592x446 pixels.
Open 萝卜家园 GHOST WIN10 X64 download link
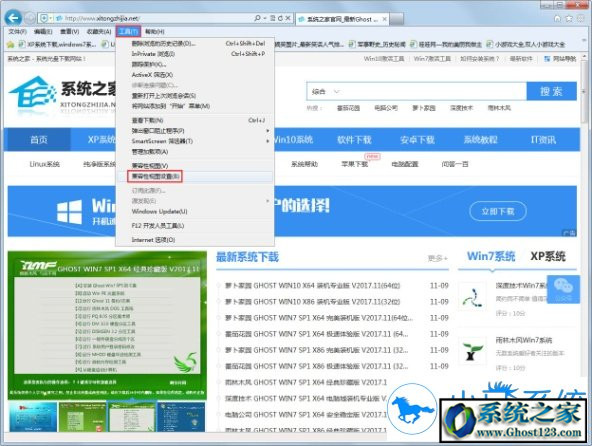[x=313, y=286]
